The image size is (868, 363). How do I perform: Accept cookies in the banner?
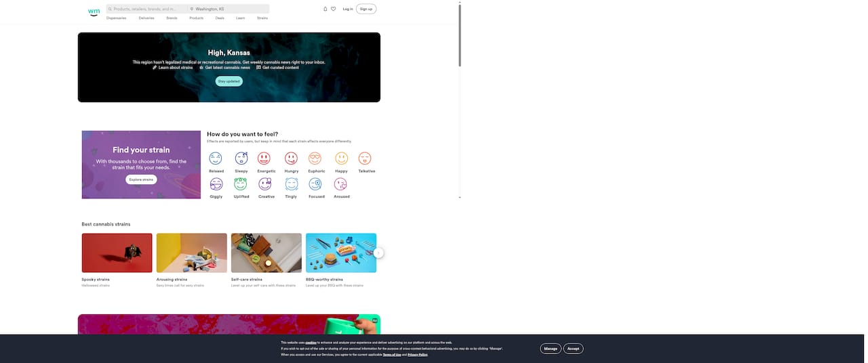[x=573, y=349]
